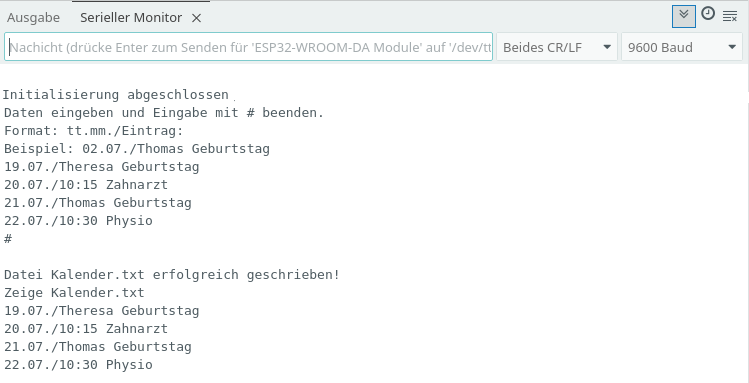This screenshot has height=383, width=749.
Task: Toggle timestamps with the clock icon
Action: (x=708, y=14)
